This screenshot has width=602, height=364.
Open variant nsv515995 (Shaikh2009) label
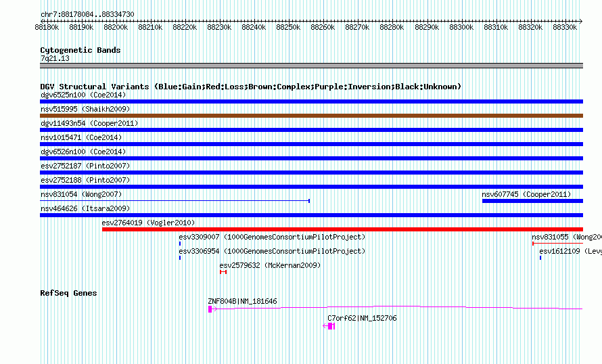point(85,109)
